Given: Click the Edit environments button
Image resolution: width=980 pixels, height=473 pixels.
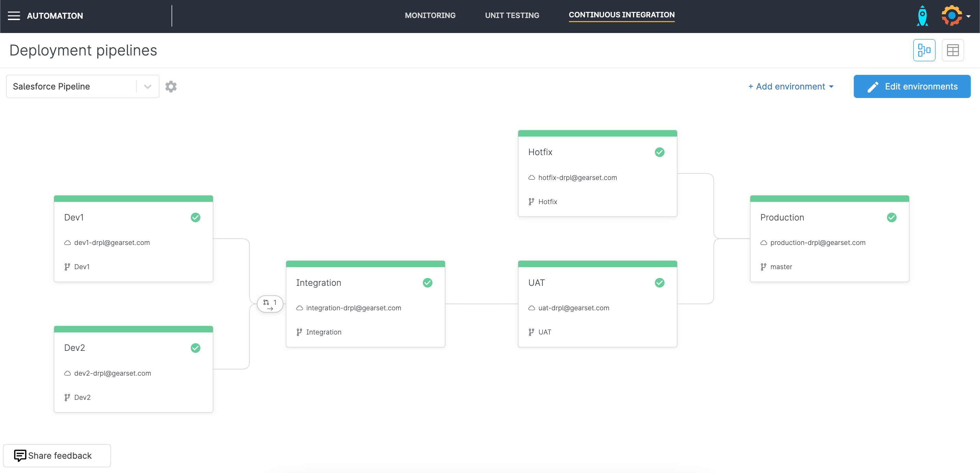Looking at the screenshot, I should coord(912,86).
